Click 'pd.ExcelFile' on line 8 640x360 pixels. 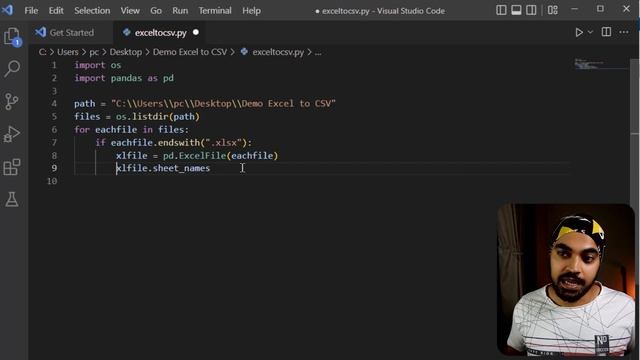point(194,156)
